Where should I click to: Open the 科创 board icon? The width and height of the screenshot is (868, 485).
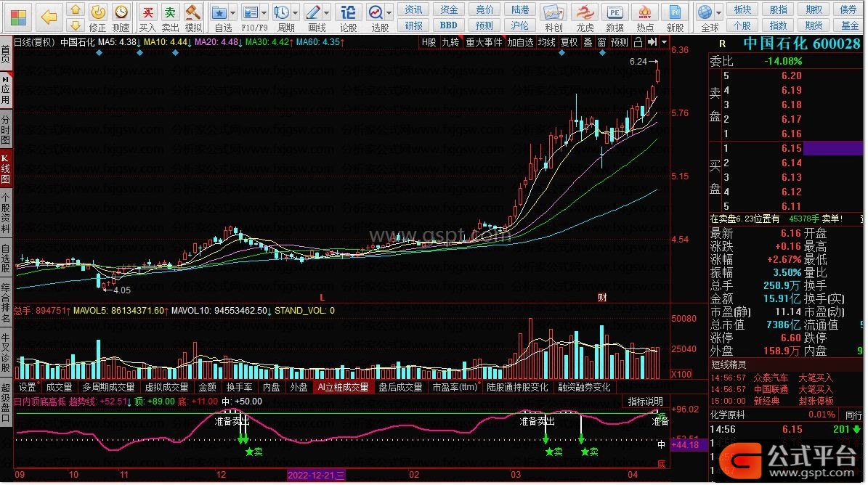[553, 17]
